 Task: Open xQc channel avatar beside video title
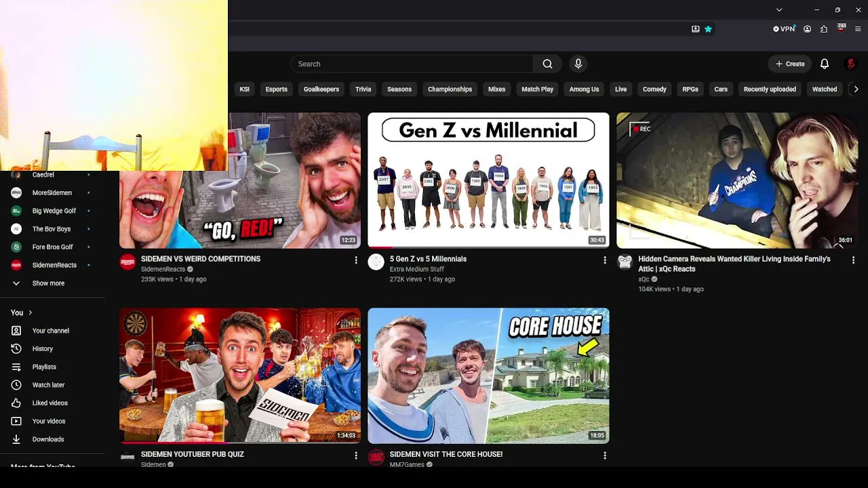(625, 262)
